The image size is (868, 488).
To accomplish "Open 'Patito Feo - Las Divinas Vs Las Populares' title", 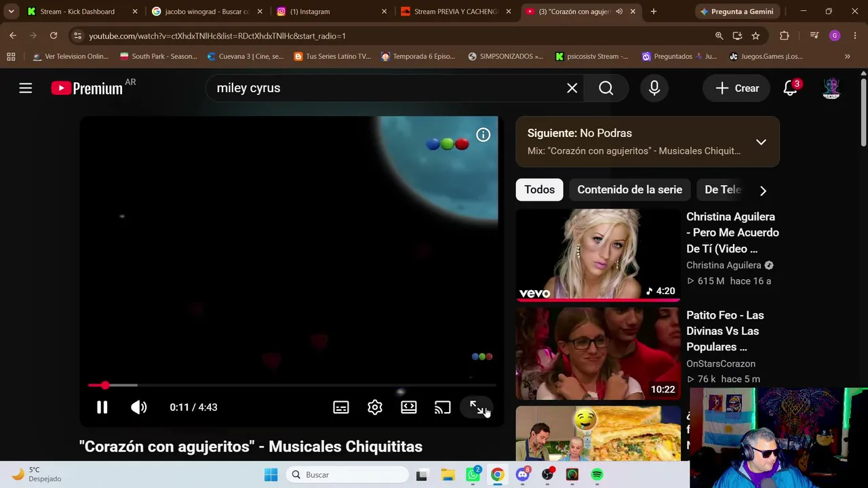I will pos(725,331).
